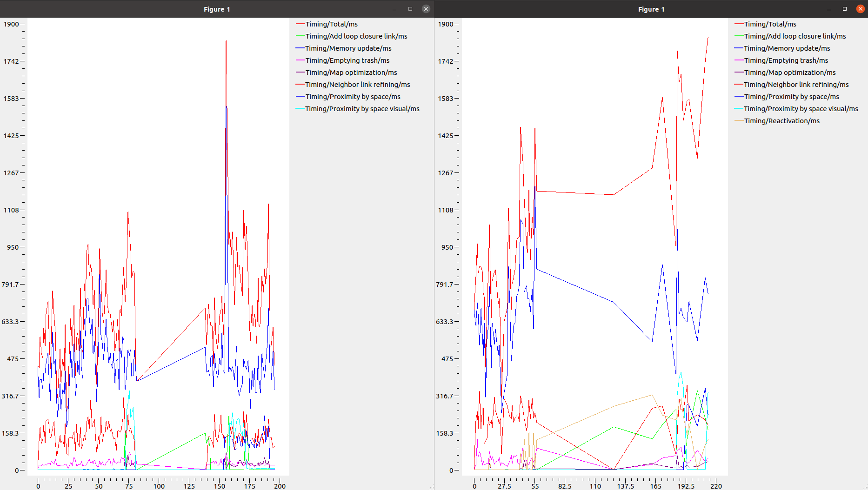Select Timing/Memory update/ms in the left legend

coord(348,48)
